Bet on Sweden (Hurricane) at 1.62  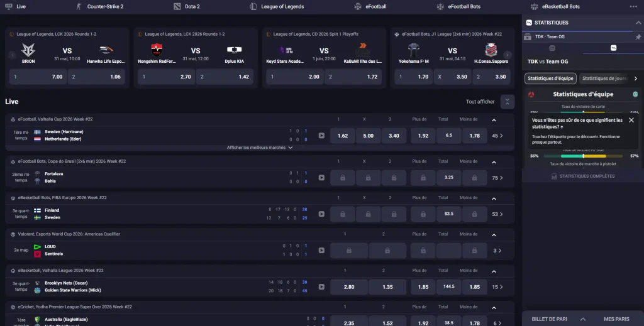(x=343, y=136)
